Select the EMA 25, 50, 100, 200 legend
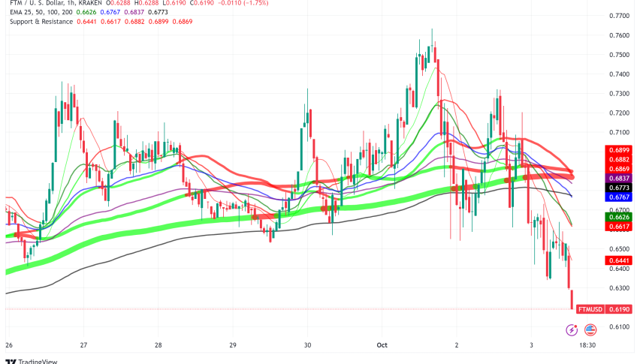640x364 pixels. pos(41,12)
